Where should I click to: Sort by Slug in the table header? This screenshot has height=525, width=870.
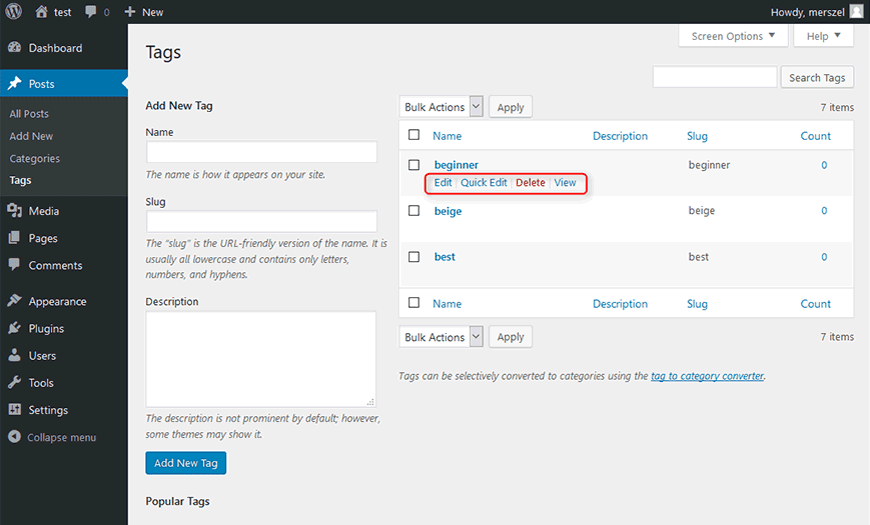click(x=697, y=136)
